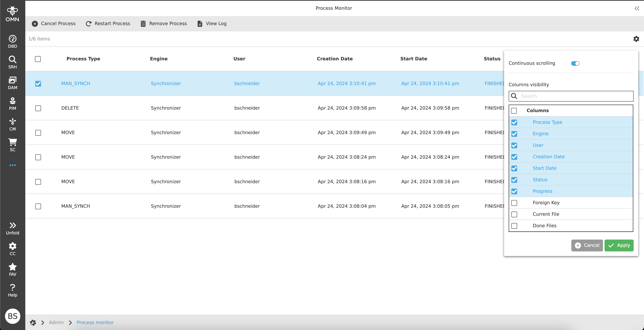
Task: Click the columns Search input field
Action: (x=575, y=96)
